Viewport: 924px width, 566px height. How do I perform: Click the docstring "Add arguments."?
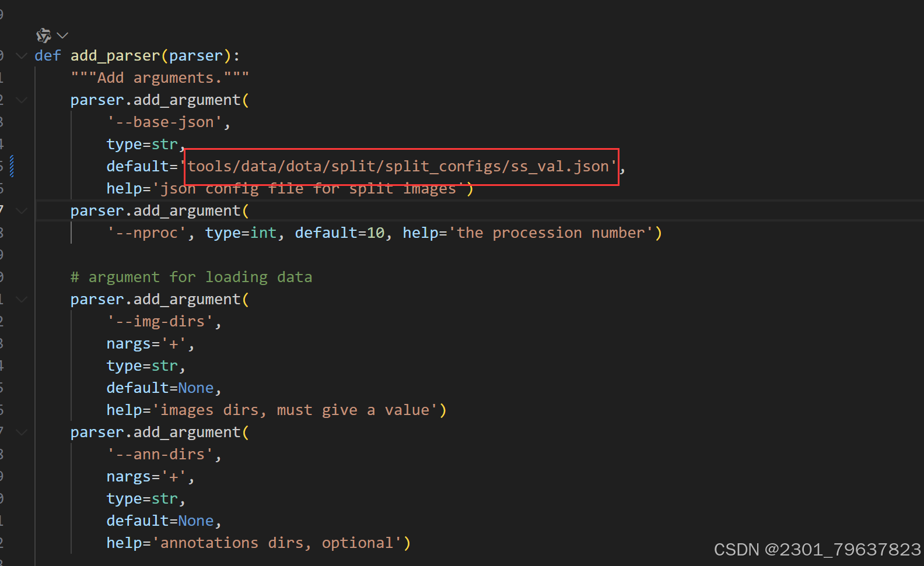[160, 78]
